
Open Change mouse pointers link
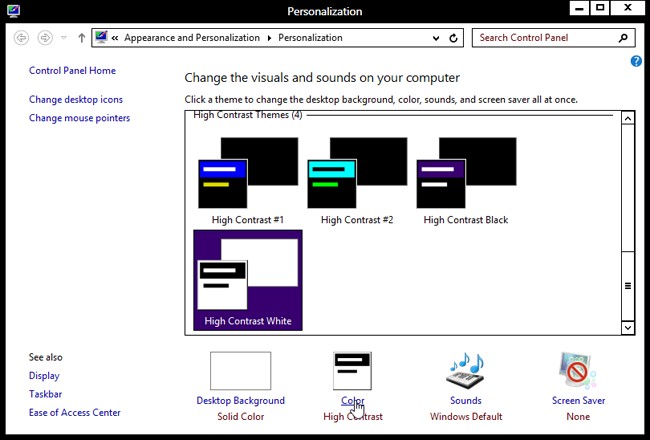pyautogui.click(x=79, y=118)
